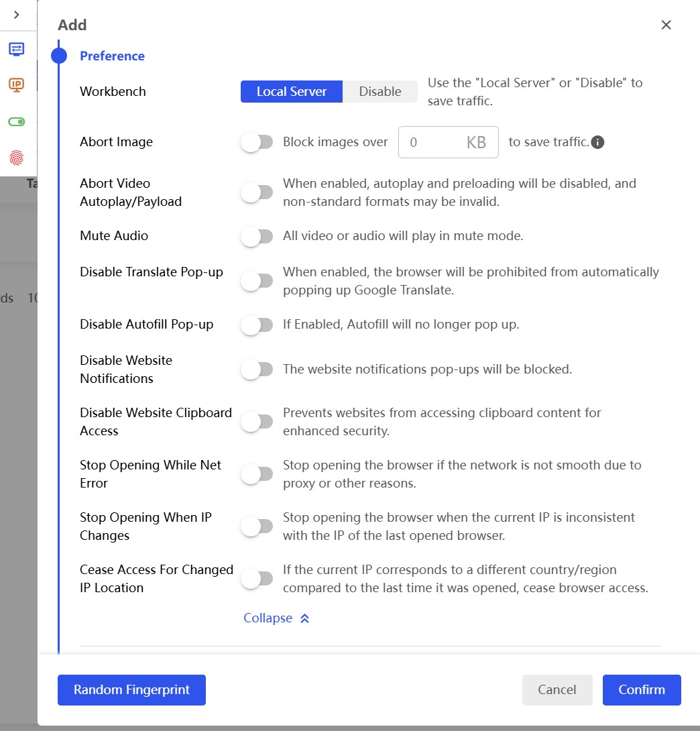Click the Cancel button
The height and width of the screenshot is (731, 700).
tap(557, 690)
